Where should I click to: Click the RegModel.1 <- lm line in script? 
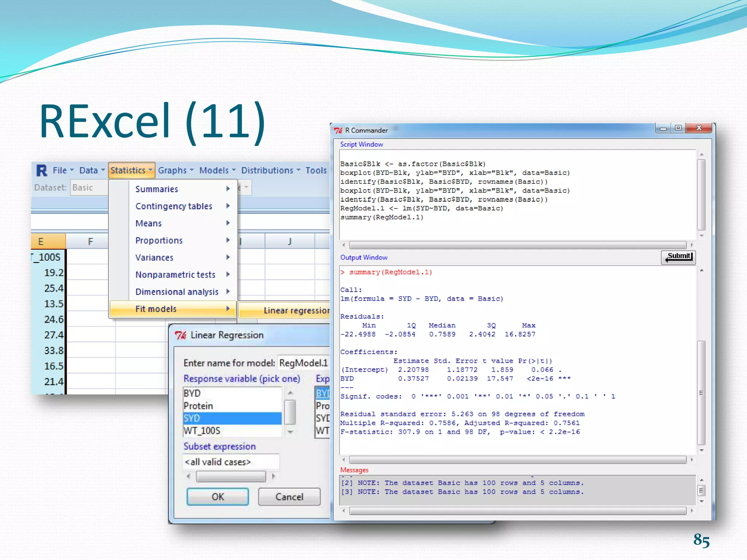coord(422,208)
